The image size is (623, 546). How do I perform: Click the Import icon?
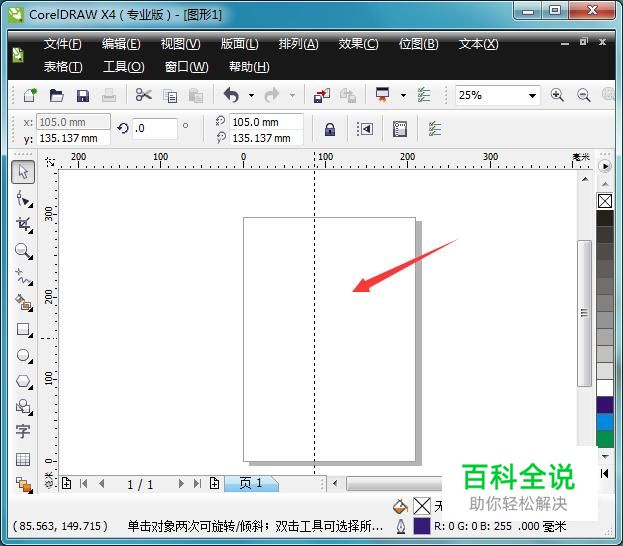coord(322,96)
